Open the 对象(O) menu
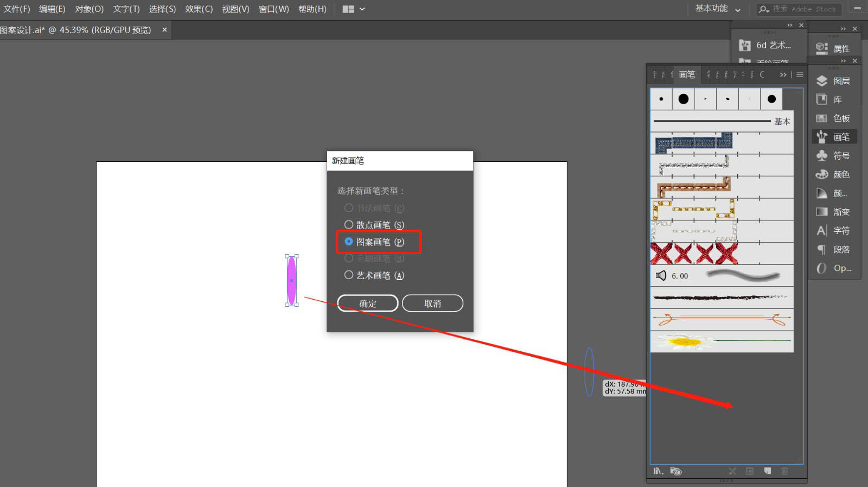The width and height of the screenshot is (868, 487). click(89, 9)
